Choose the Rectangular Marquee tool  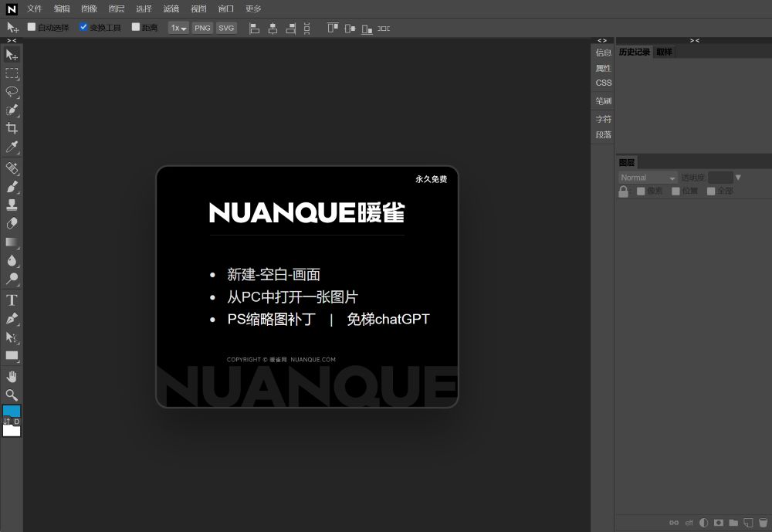(x=12, y=73)
